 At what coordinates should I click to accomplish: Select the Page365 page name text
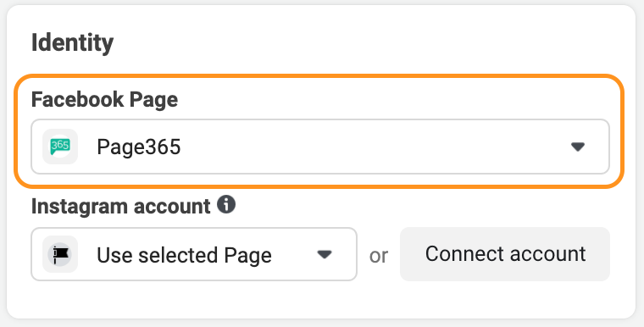coord(139,147)
